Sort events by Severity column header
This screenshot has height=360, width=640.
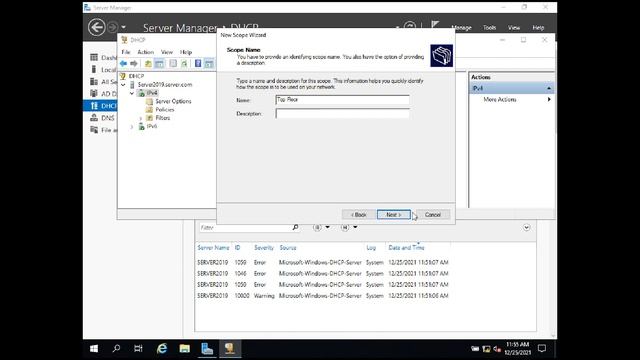264,248
